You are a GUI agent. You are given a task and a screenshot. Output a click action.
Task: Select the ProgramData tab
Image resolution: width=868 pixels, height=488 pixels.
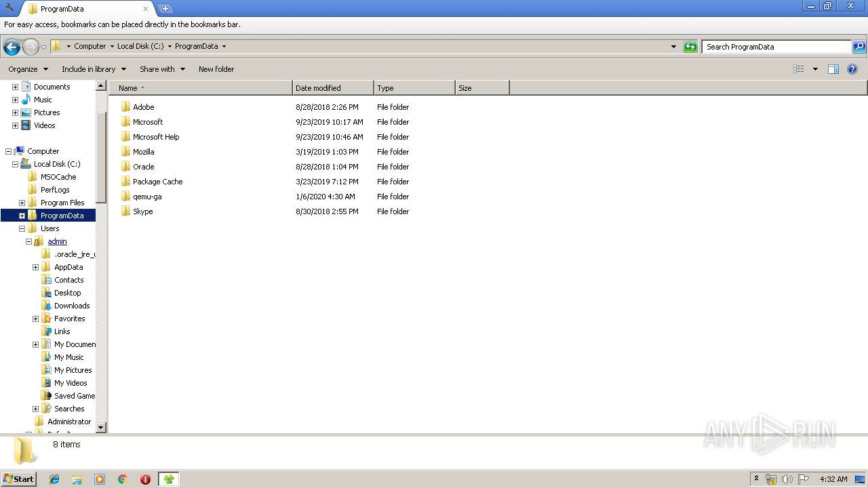(x=87, y=9)
